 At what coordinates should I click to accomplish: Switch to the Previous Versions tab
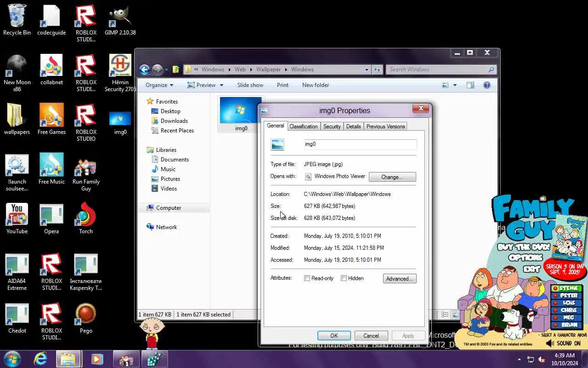coord(385,126)
